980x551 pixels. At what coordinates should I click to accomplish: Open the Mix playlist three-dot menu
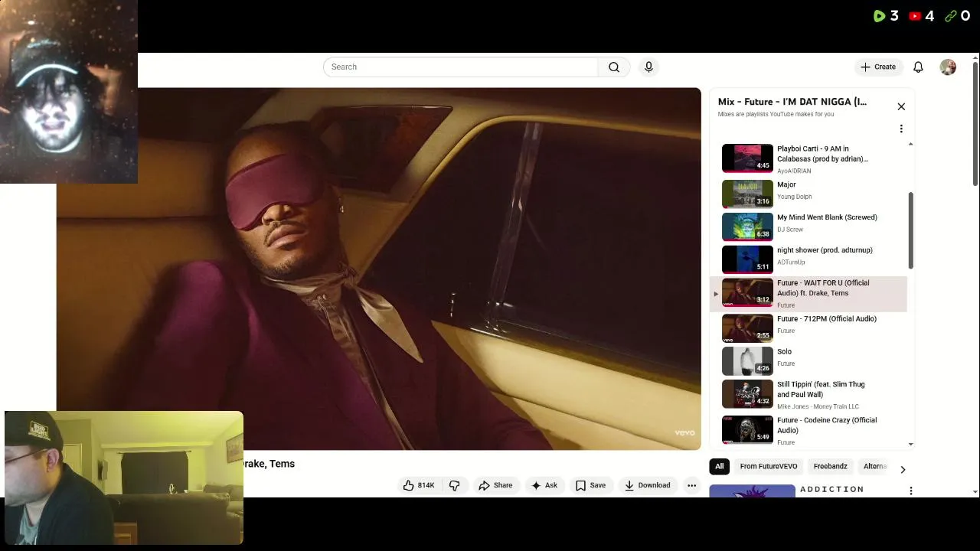click(x=901, y=129)
